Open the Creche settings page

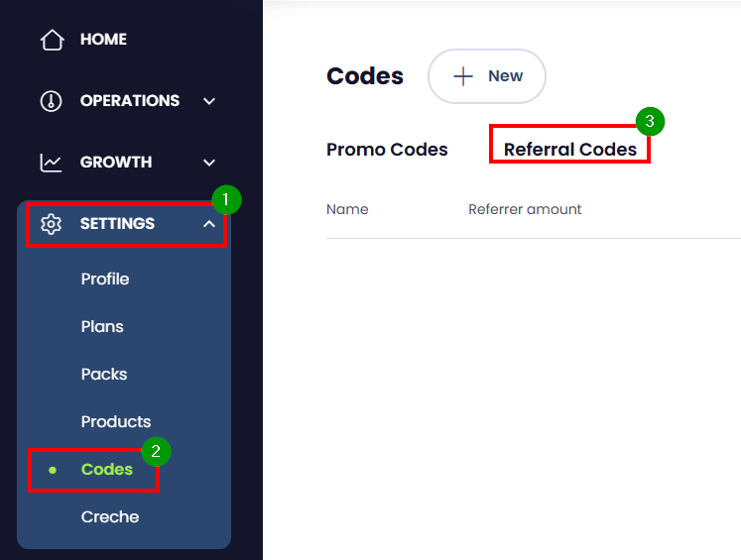tap(110, 517)
